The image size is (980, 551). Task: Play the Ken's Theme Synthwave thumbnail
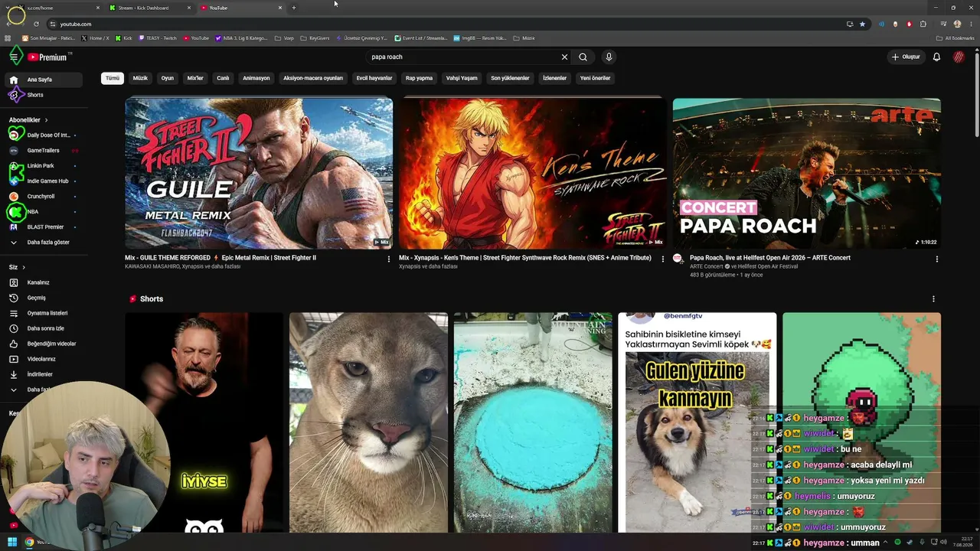tap(533, 173)
